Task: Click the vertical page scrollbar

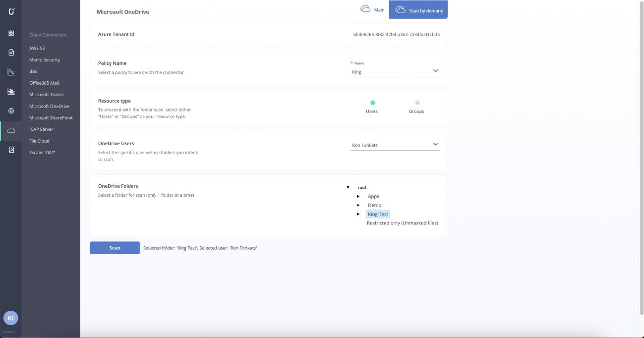Action: (x=641, y=158)
